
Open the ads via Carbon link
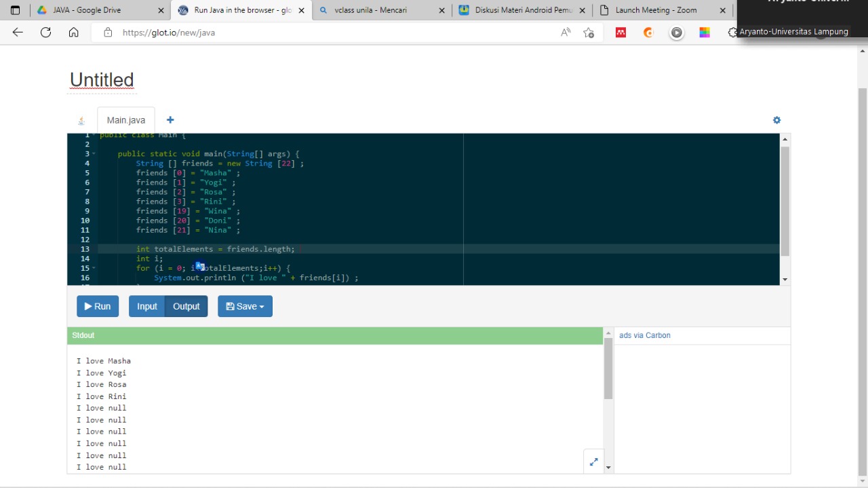[x=644, y=335]
